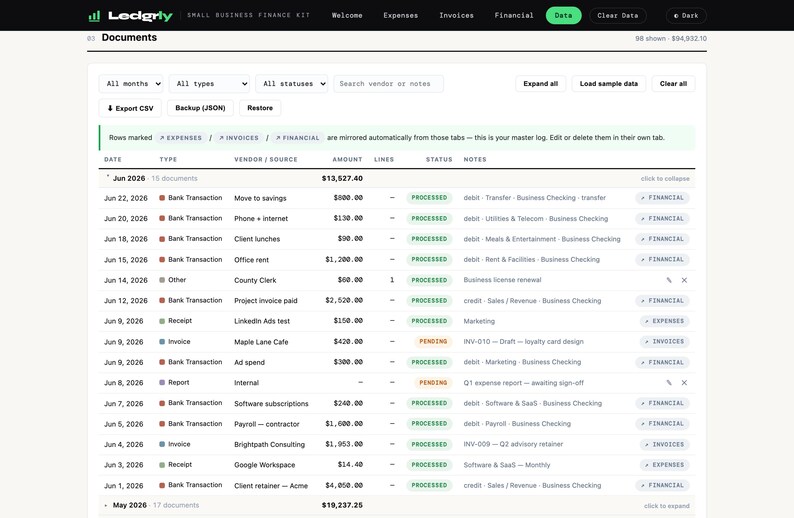
Task: Click 'Business license renewal' note
Action: [502, 280]
